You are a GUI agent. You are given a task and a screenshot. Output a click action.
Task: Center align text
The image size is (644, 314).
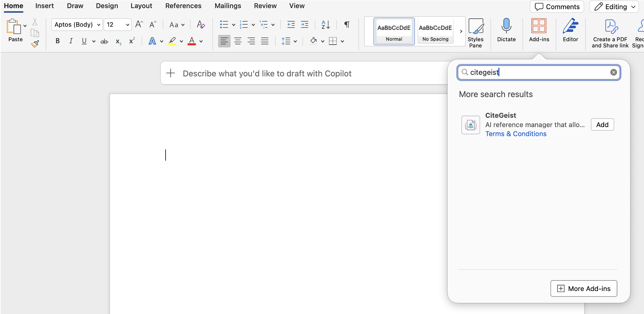pyautogui.click(x=238, y=41)
